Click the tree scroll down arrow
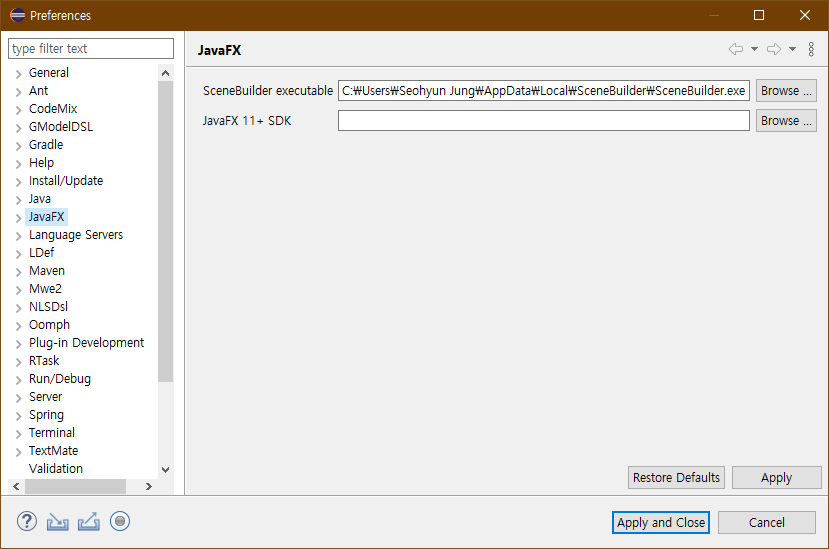The height and width of the screenshot is (549, 829). tap(165, 470)
